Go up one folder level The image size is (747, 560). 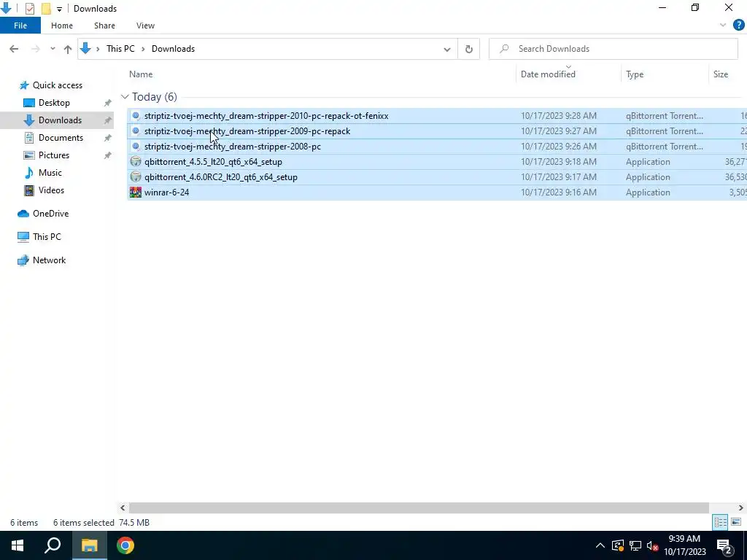68,49
